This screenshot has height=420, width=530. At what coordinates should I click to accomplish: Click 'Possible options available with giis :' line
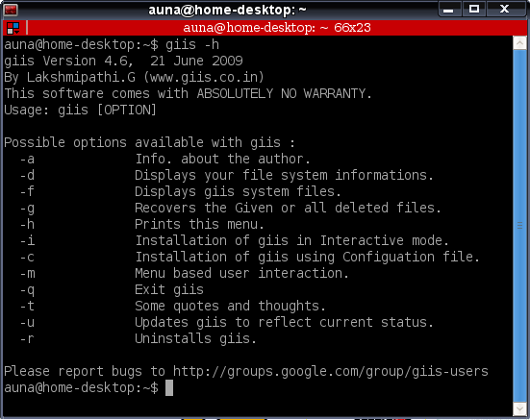pyautogui.click(x=149, y=143)
